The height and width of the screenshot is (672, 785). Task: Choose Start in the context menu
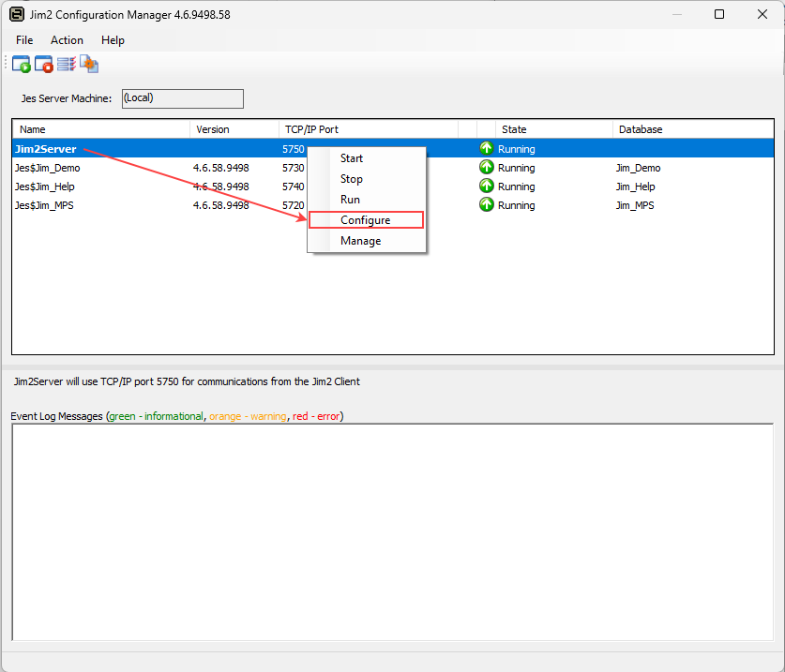[x=352, y=158]
